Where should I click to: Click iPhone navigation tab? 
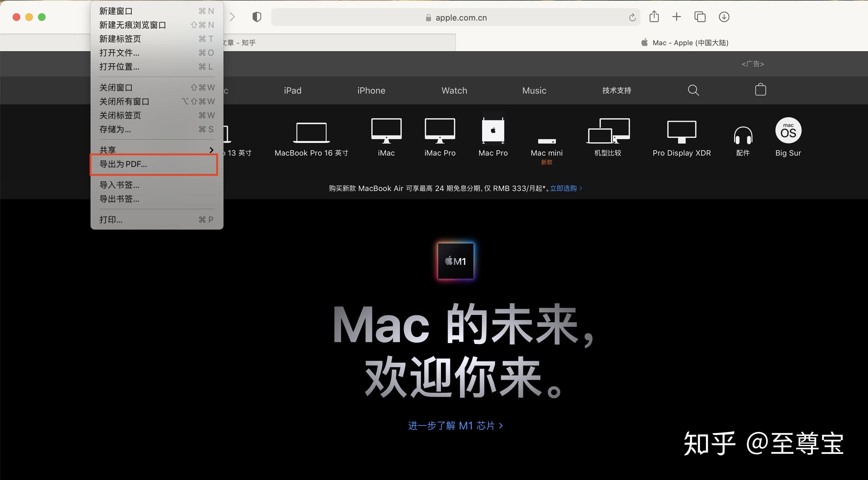(371, 90)
